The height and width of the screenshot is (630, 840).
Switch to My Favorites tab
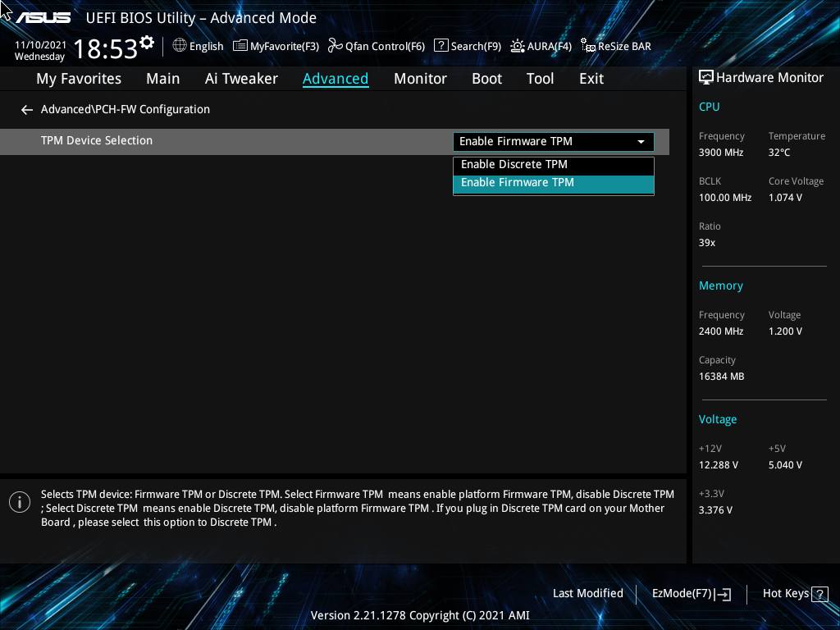pos(79,79)
